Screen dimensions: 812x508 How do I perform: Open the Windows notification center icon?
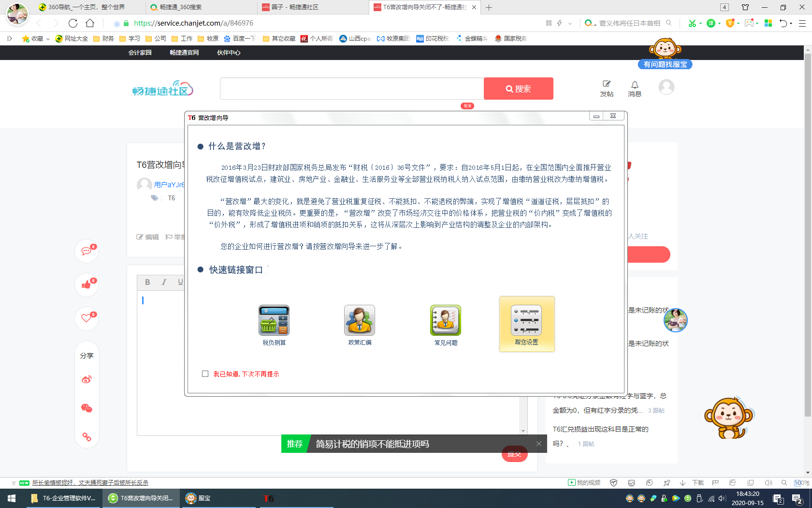[797, 499]
